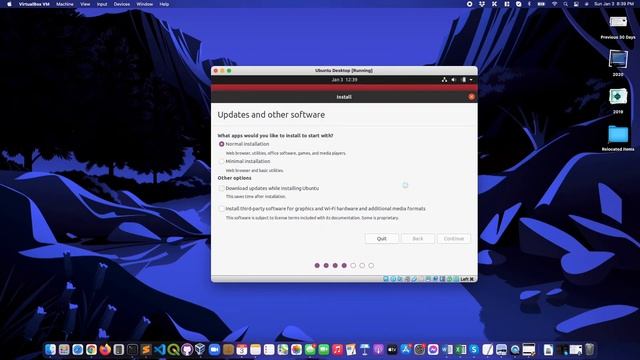The image size is (640, 360).
Task: Click the Continue button in installer
Action: pos(454,238)
